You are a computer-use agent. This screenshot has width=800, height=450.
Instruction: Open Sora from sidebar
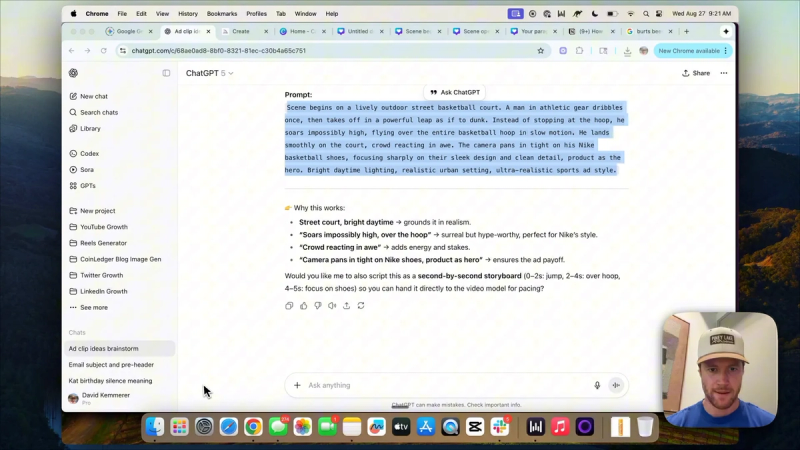pyautogui.click(x=82, y=169)
